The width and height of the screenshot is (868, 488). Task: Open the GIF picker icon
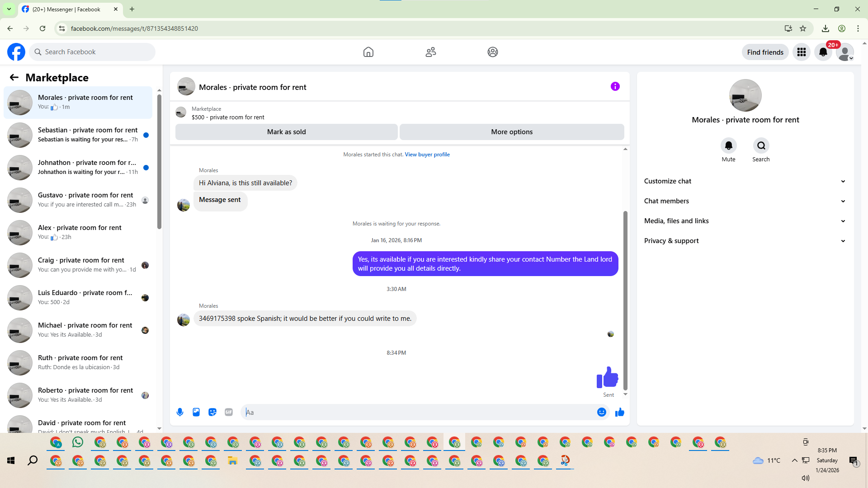coord(229,412)
